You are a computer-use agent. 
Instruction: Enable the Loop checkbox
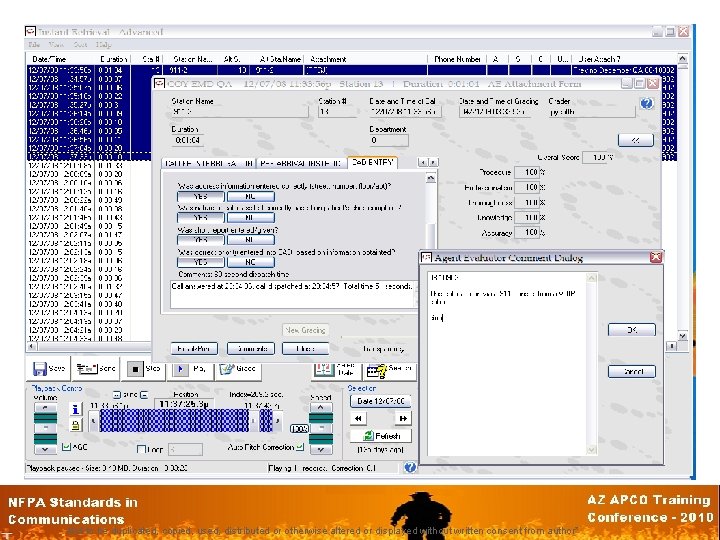(141, 449)
